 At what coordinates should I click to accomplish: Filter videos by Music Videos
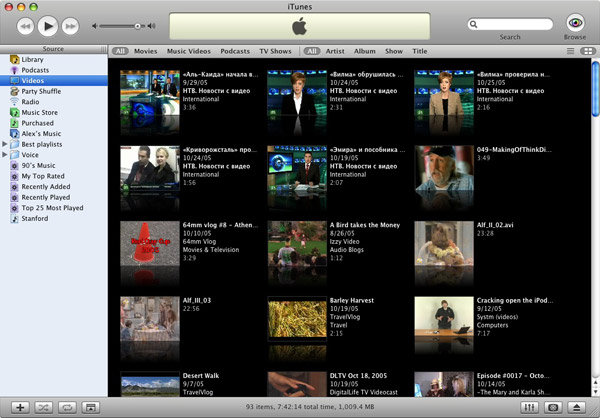189,51
